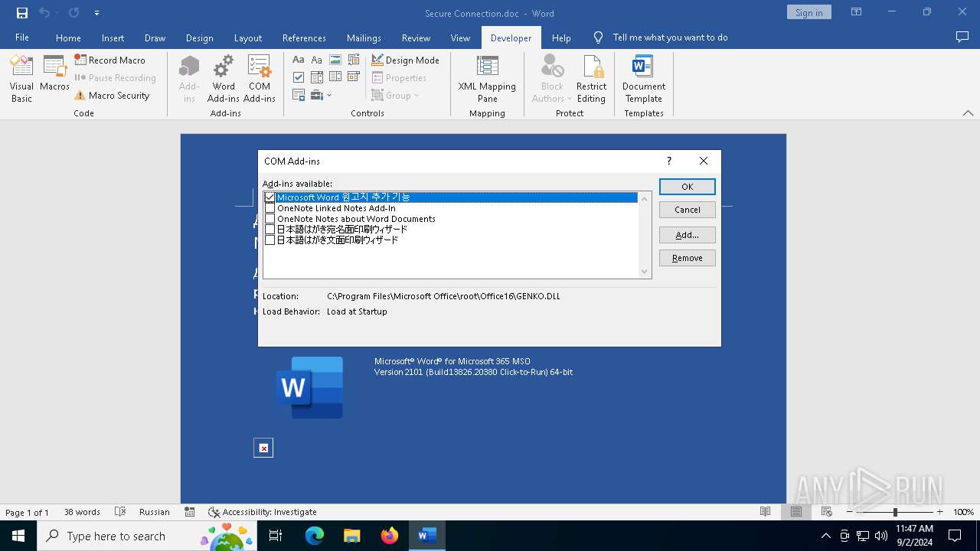This screenshot has width=980, height=551.
Task: Open Windows Start menu
Action: click(18, 536)
